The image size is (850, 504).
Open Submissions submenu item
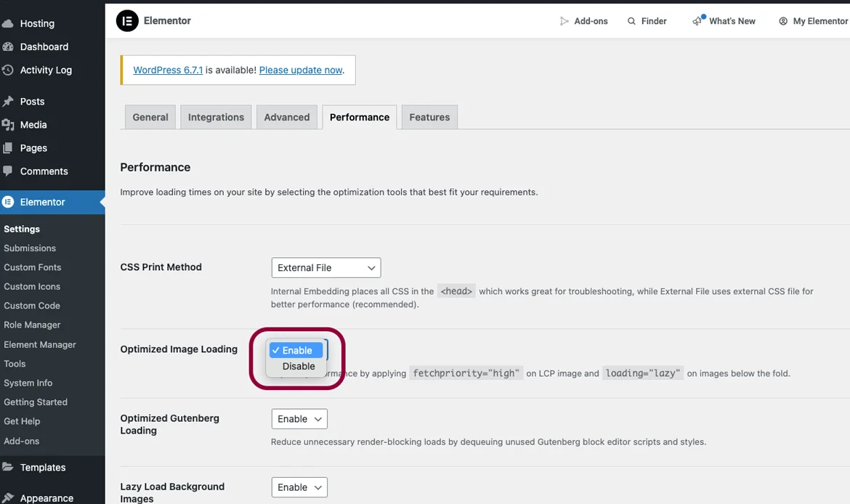pyautogui.click(x=30, y=248)
